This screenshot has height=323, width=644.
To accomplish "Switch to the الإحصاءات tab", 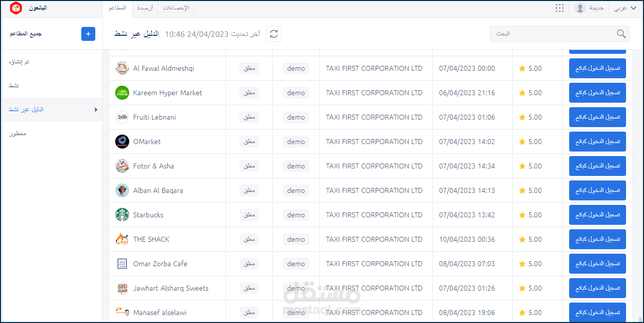I will click(x=176, y=8).
